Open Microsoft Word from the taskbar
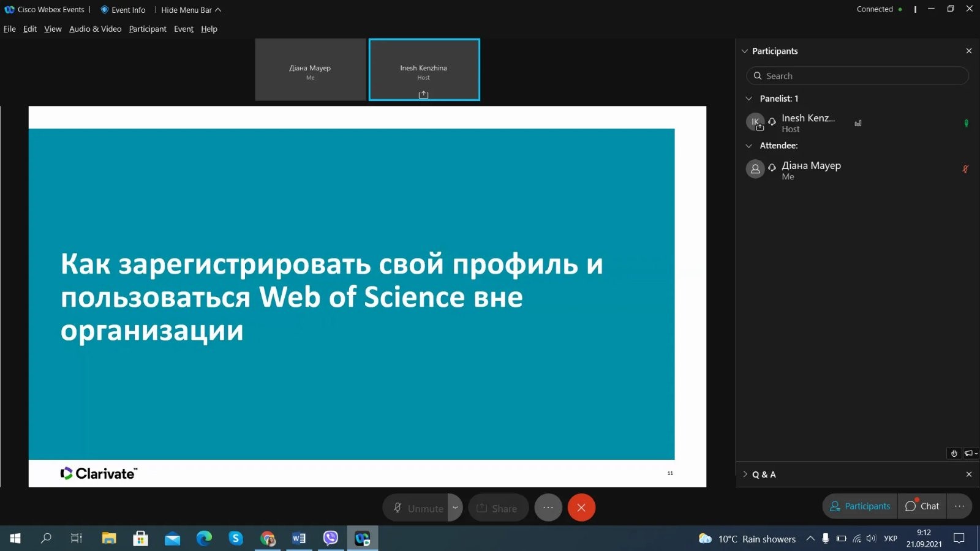This screenshot has height=551, width=980. click(x=299, y=538)
